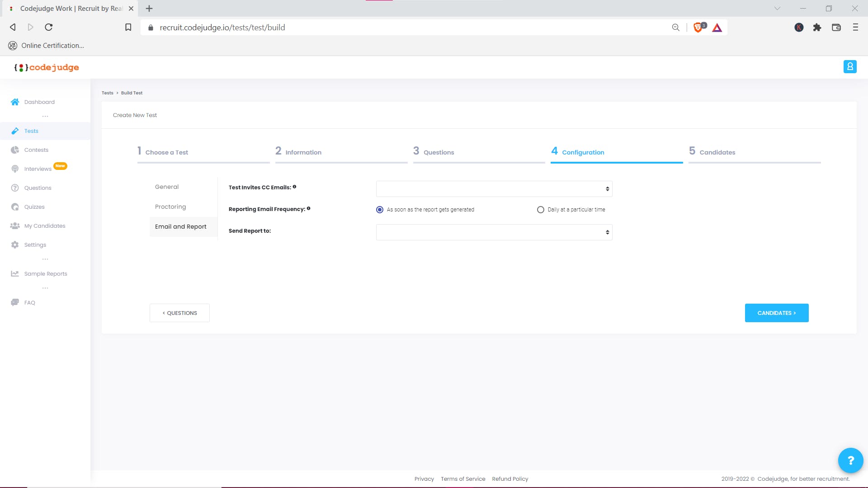
Task: Go back with the QUESTIONS button
Action: (x=179, y=313)
